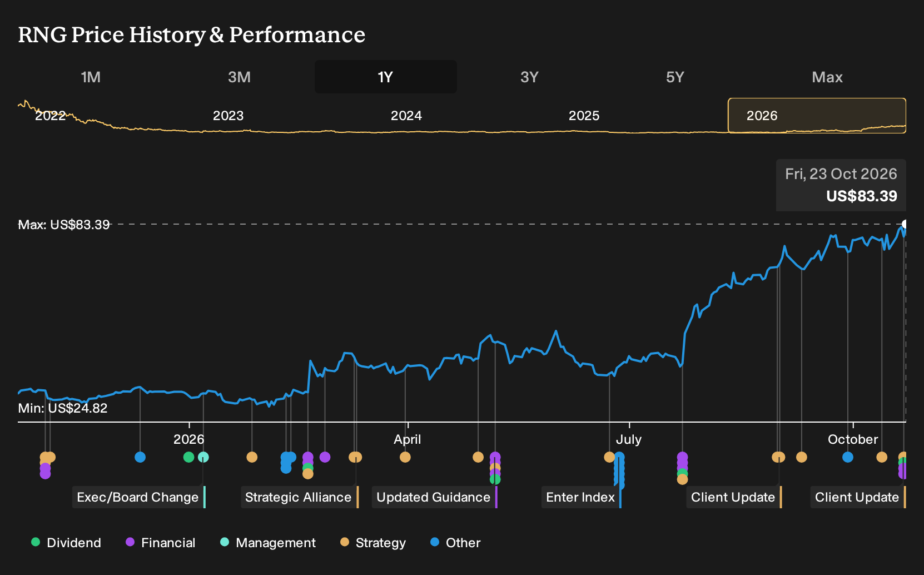The image size is (924, 575).
Task: Click blue Other dot below October label
Action: (848, 457)
